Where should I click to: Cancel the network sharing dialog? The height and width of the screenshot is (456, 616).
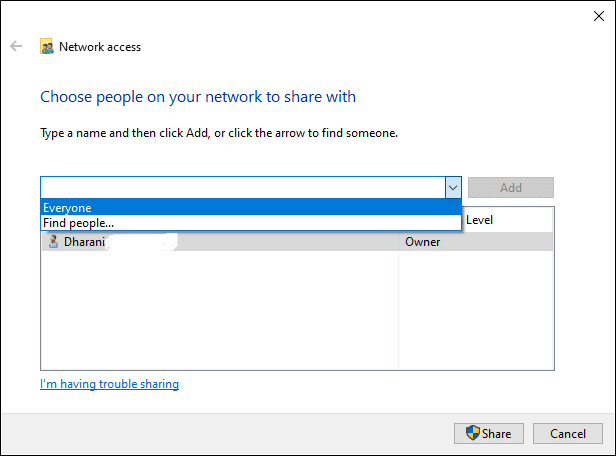[x=567, y=433]
